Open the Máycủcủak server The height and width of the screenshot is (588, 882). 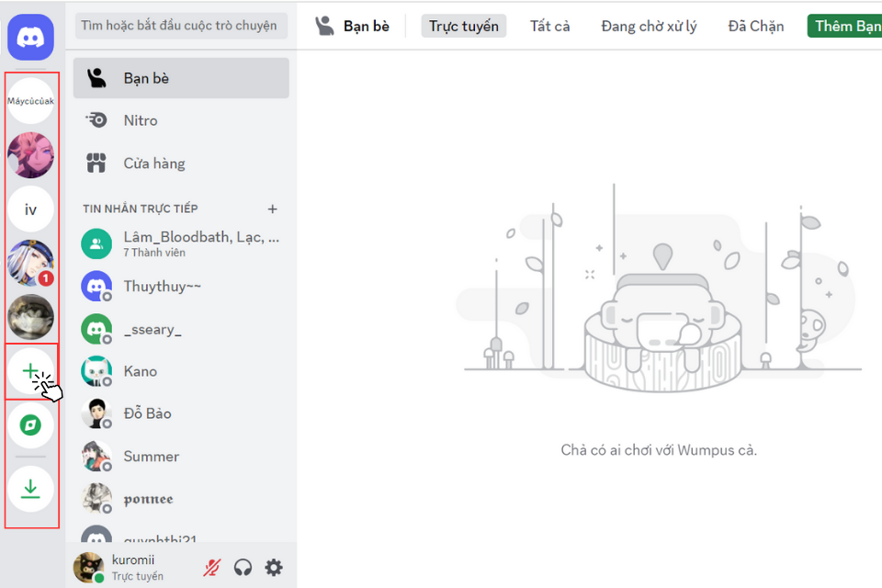pyautogui.click(x=31, y=101)
